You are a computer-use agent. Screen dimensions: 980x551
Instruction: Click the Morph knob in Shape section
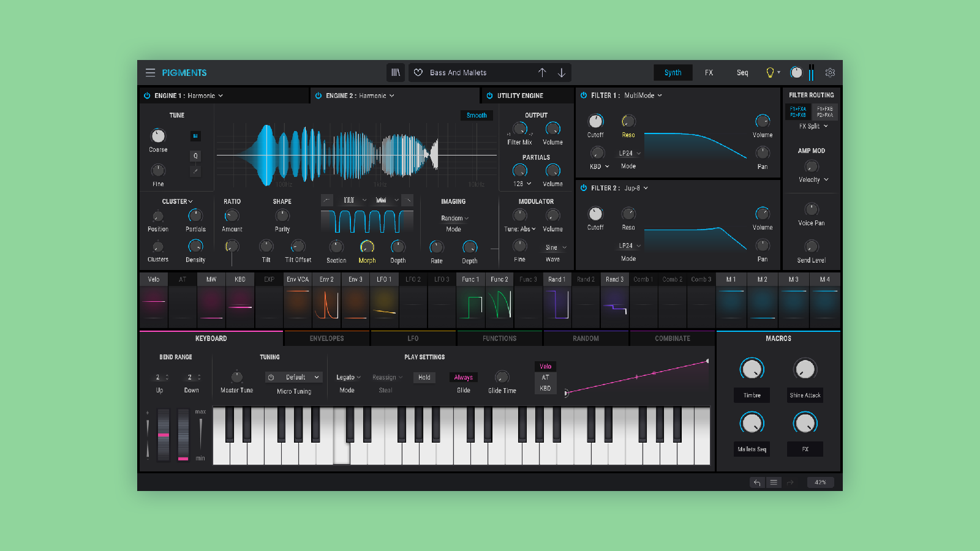[367, 247]
